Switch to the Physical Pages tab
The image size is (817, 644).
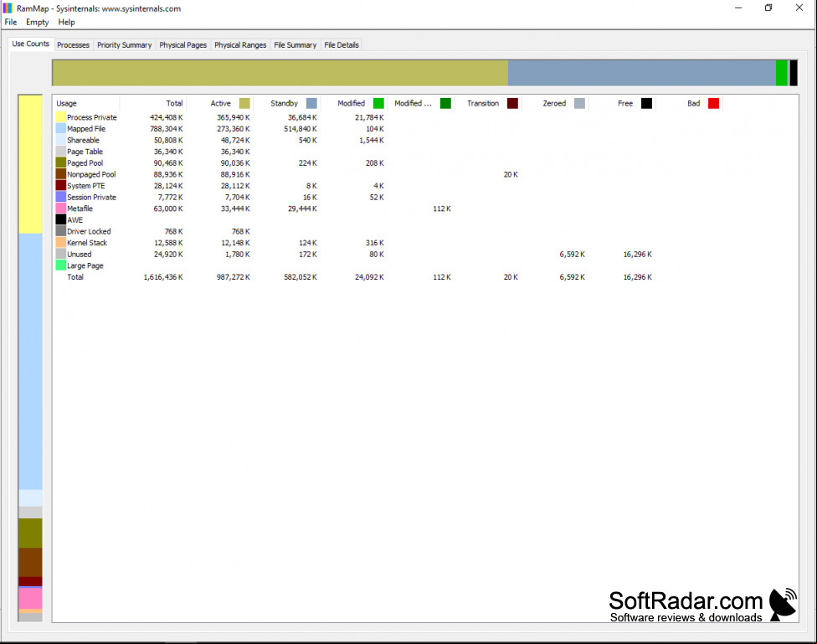(x=182, y=45)
